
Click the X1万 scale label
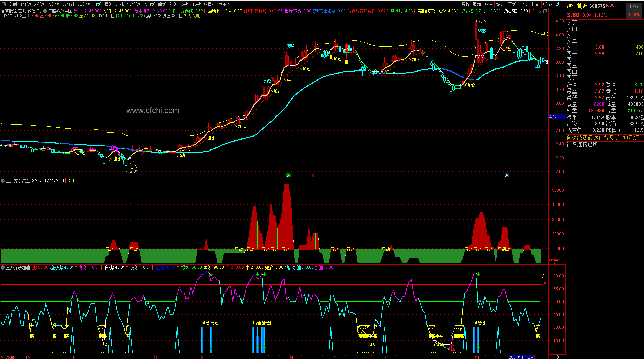pos(554,262)
